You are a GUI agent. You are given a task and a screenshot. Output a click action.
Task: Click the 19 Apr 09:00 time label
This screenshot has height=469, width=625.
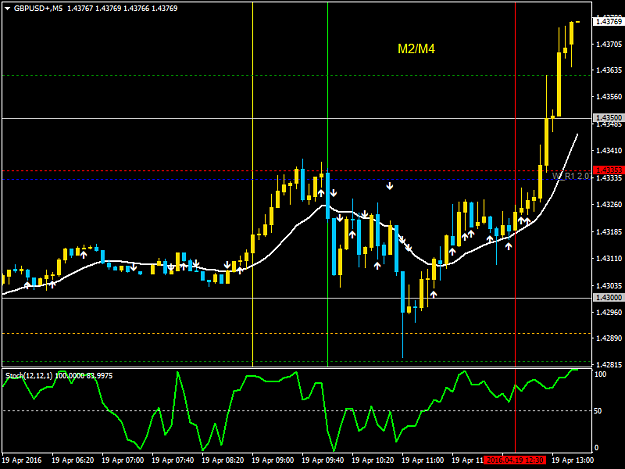[x=273, y=460]
